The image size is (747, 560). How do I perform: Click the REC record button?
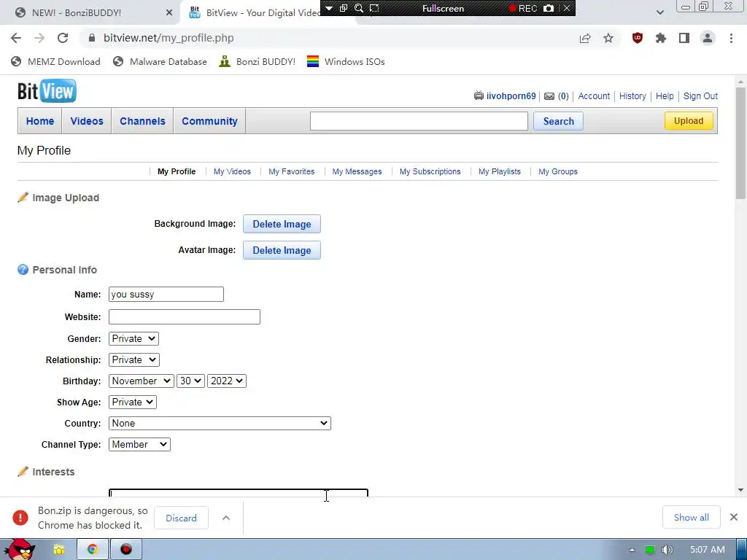(523, 8)
